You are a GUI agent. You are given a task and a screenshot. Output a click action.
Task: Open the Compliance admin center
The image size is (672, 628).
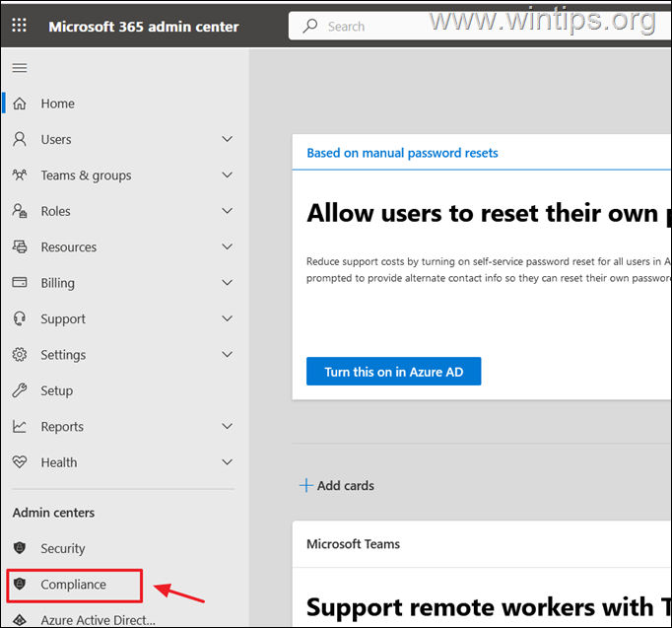[73, 585]
